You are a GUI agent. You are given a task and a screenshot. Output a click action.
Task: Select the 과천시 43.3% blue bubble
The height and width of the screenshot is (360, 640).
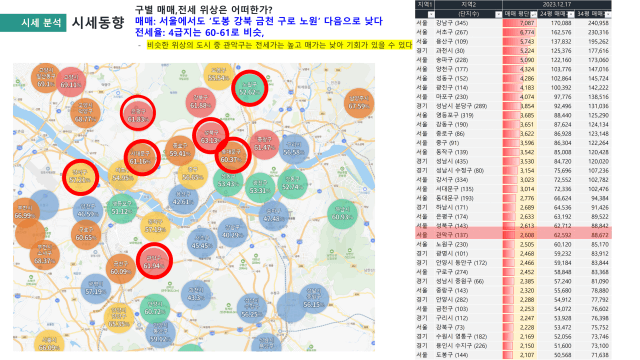pos(196,295)
